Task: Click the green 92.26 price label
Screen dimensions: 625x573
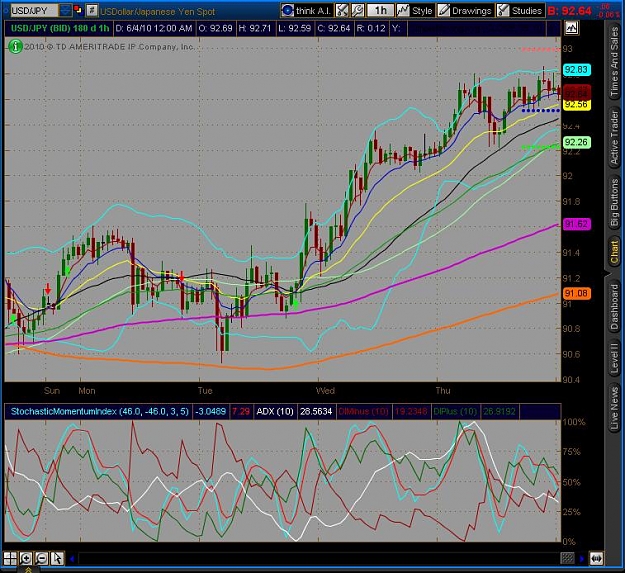Action: tap(577, 142)
